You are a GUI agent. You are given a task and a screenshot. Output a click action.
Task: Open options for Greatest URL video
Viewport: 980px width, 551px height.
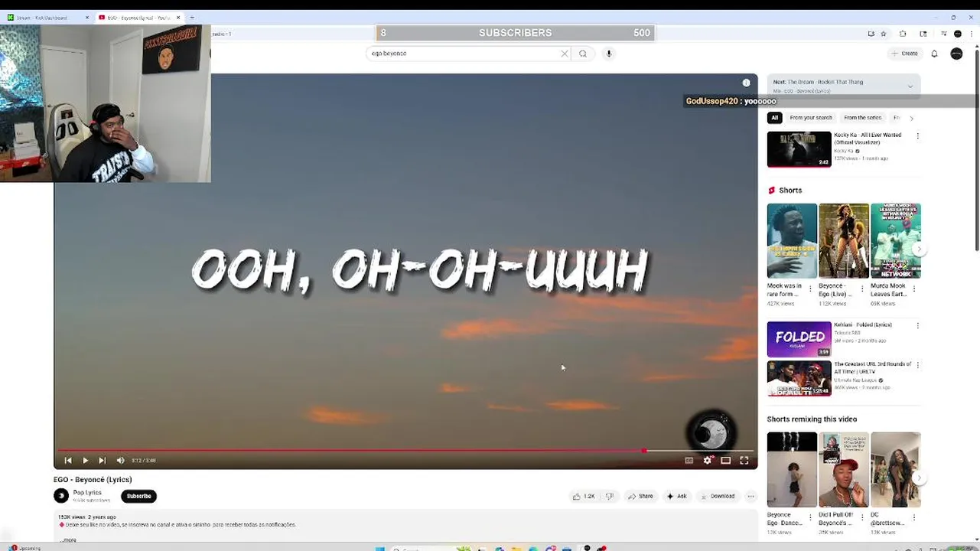(917, 365)
